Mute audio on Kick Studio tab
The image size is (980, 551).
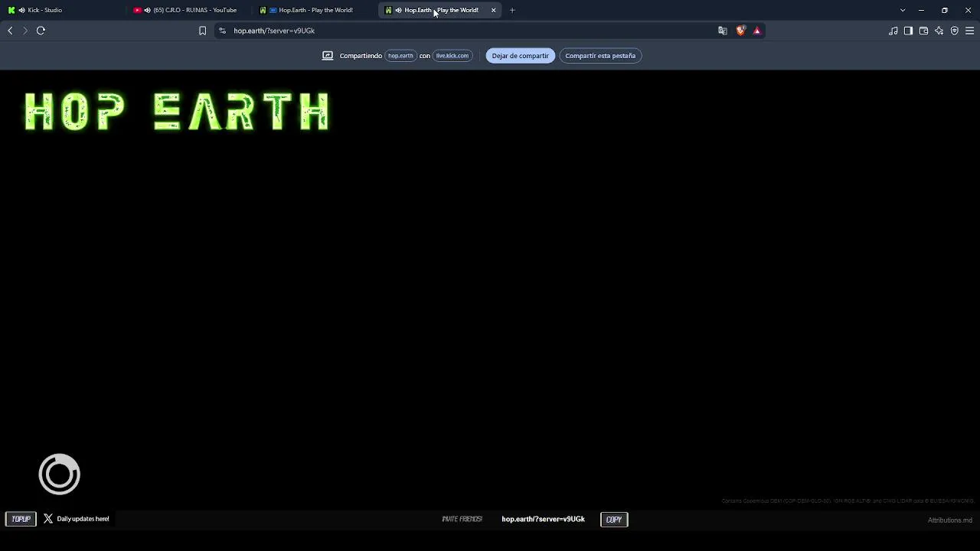pos(21,10)
